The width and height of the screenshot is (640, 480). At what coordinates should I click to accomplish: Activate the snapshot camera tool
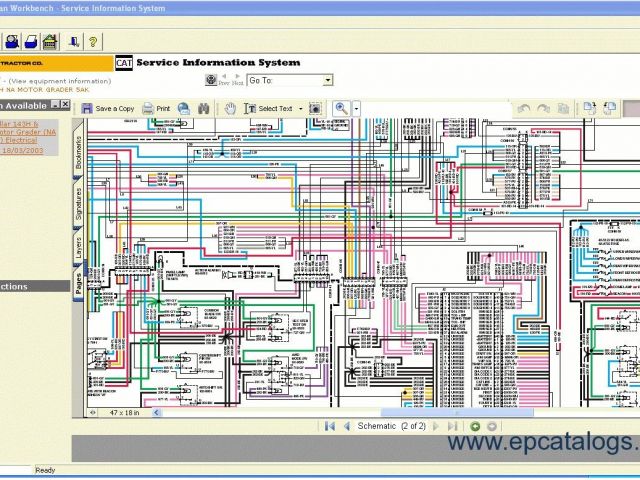tap(314, 108)
